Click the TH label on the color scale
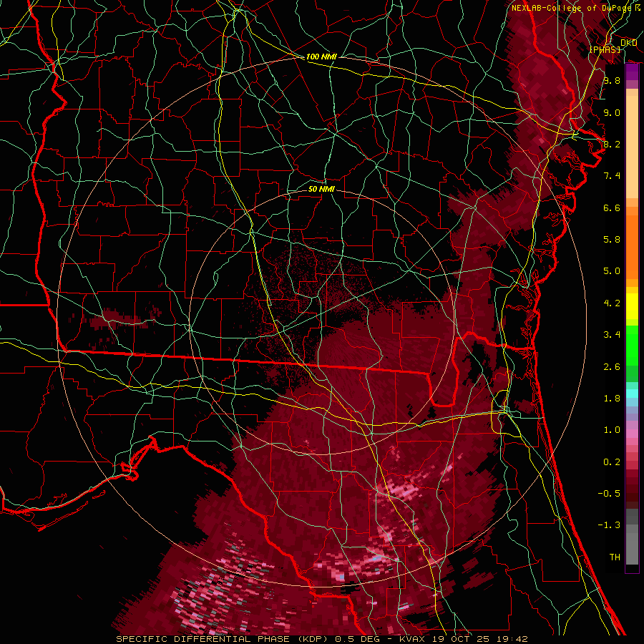The image size is (644, 644). tap(615, 557)
